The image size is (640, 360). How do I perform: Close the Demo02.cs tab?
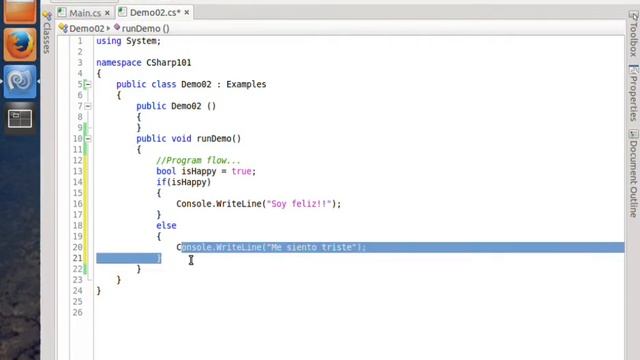tap(187, 13)
